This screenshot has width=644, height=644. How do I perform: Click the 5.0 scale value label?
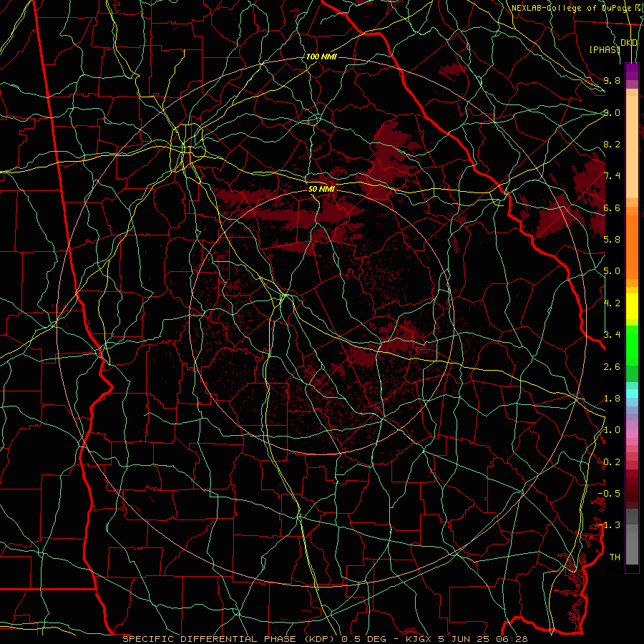(612, 271)
